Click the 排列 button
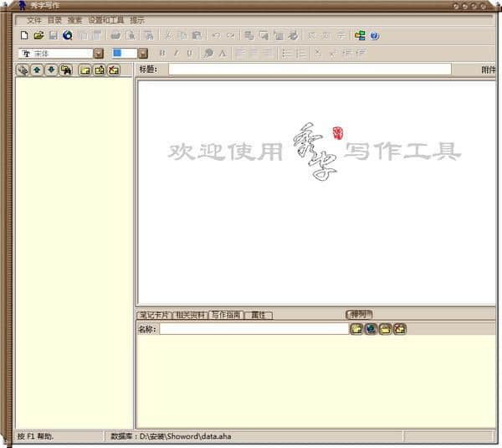Image resolution: width=502 pixels, height=448 pixels. pyautogui.click(x=359, y=315)
